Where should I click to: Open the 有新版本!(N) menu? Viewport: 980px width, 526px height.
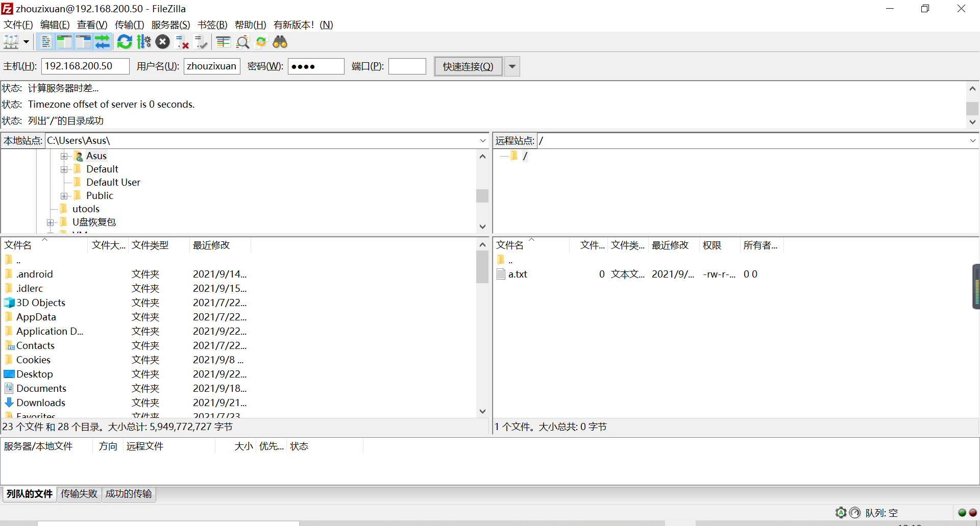click(x=303, y=24)
